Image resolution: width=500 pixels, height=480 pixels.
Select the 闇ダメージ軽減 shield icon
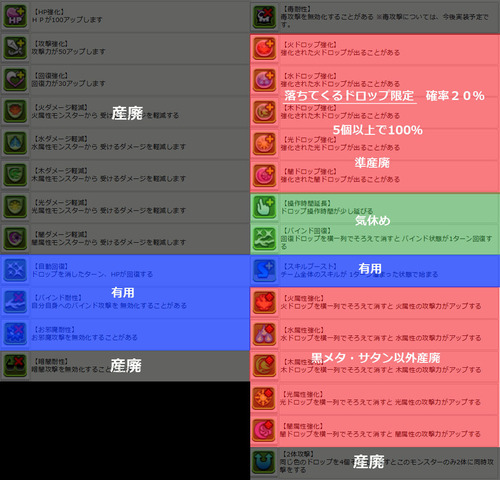pos(15,238)
